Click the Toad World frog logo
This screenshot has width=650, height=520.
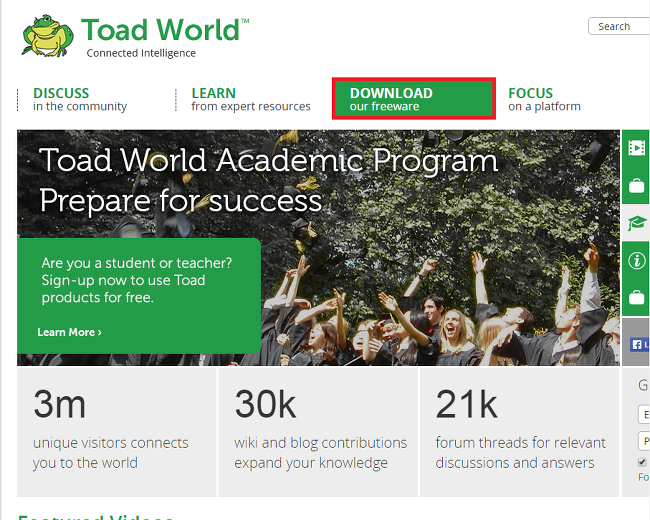47,36
